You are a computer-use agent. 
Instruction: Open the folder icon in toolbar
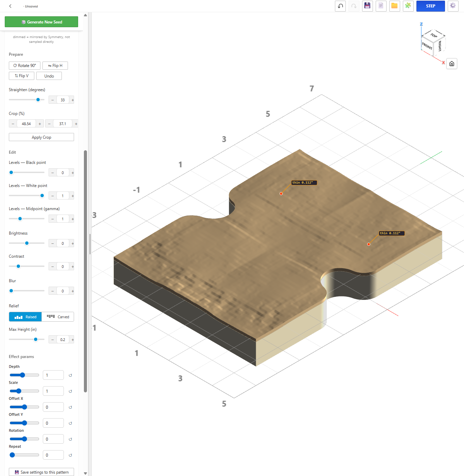click(x=394, y=6)
